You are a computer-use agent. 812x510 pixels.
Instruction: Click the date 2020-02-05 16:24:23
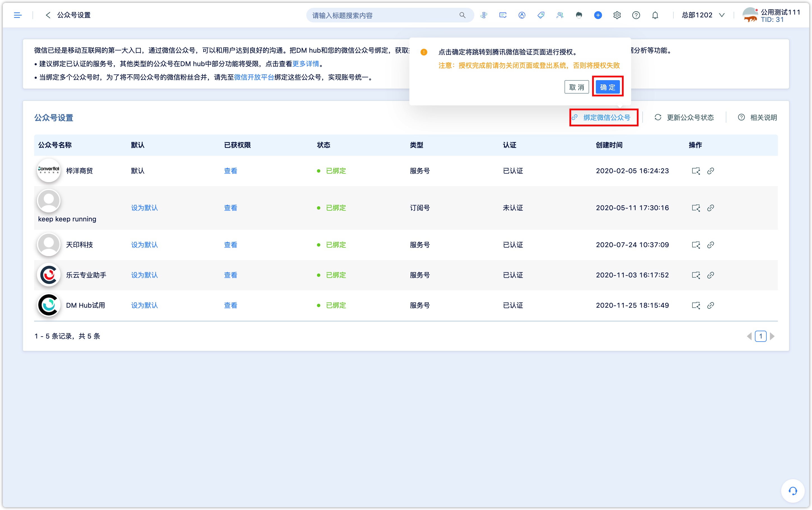coord(632,171)
